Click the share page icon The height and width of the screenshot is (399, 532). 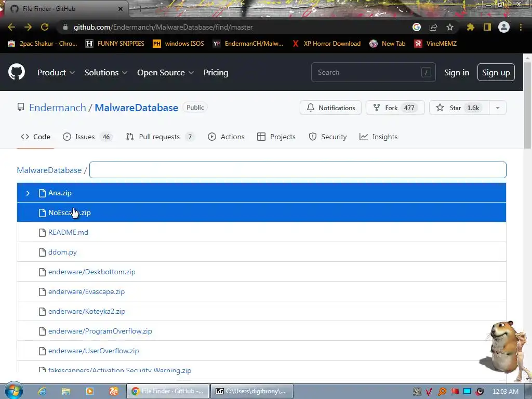[x=433, y=27]
